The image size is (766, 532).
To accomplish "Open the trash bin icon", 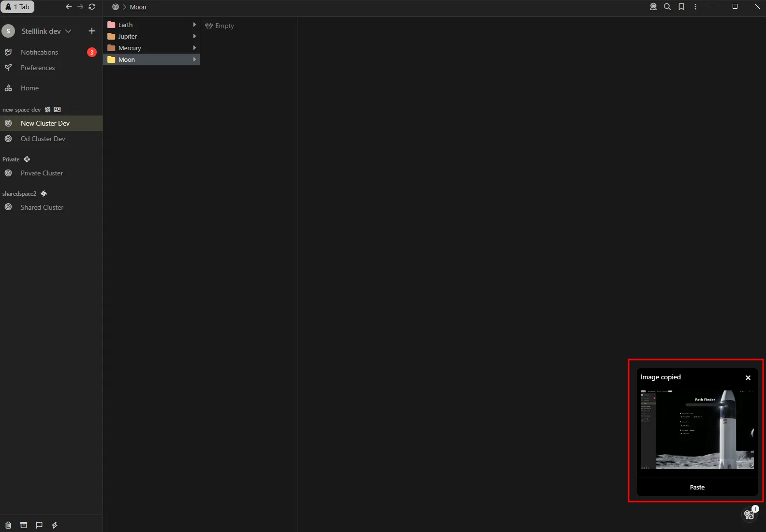I will point(8,525).
